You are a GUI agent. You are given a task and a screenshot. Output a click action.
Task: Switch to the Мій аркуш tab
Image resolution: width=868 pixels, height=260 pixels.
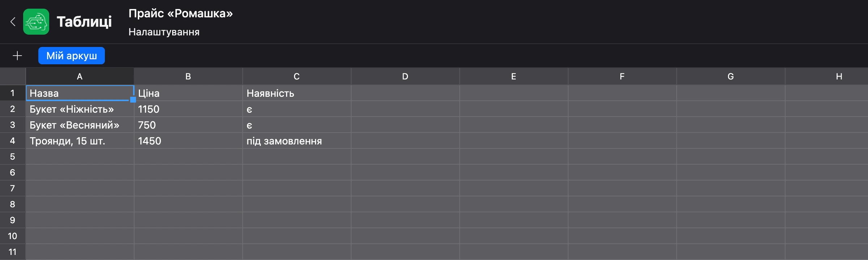point(72,56)
